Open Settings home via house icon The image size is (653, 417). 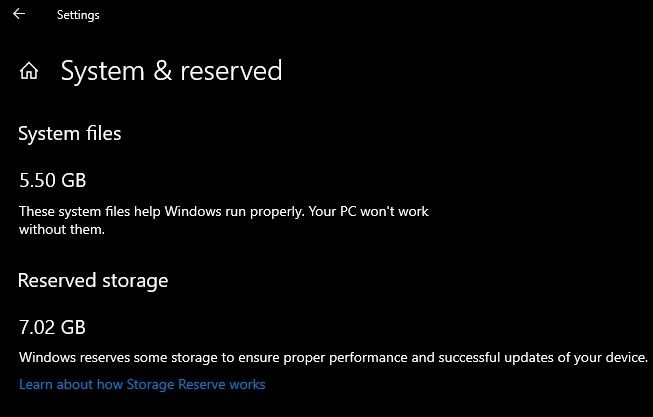(30, 71)
